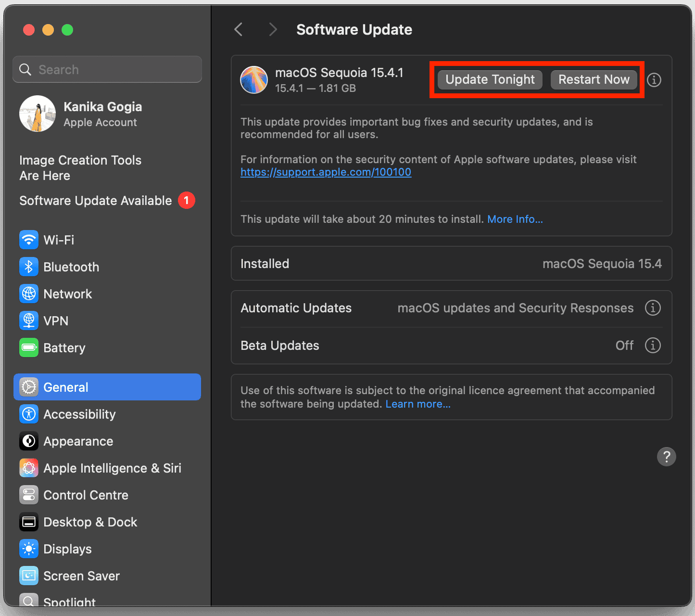Click the Control Centre icon
This screenshot has width=695, height=616.
coord(29,495)
